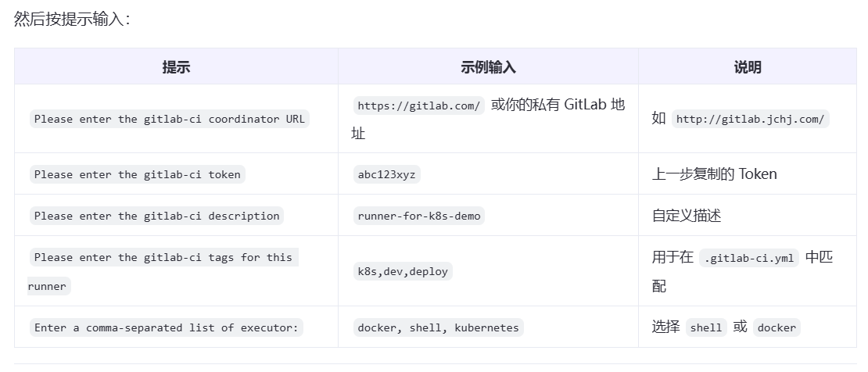Click the 示例输入 column header
Viewport: 868px width, 372px height.
488,67
